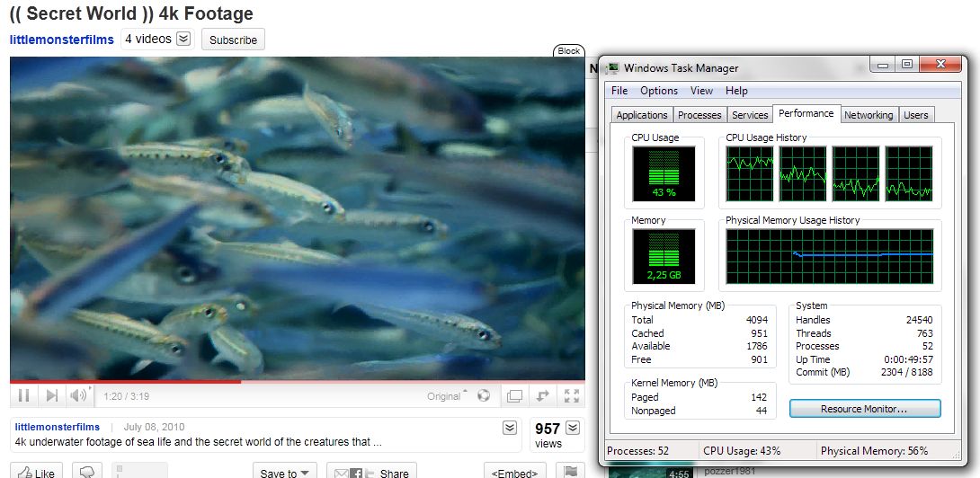Click the Like thumbs-up button
The image size is (980, 478).
click(36, 473)
